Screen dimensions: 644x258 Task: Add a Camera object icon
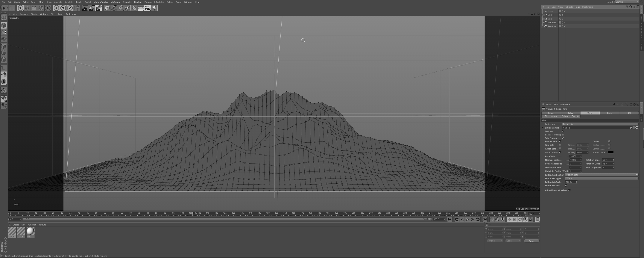pos(148,8)
